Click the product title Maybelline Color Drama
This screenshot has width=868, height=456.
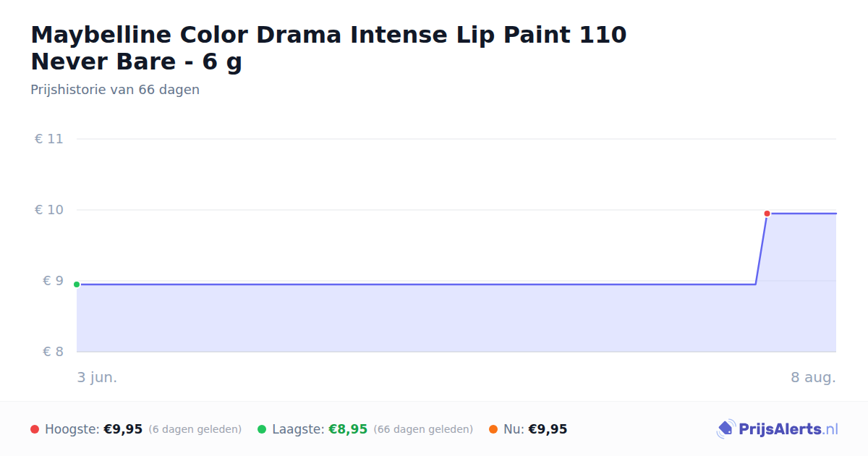pos(328,48)
